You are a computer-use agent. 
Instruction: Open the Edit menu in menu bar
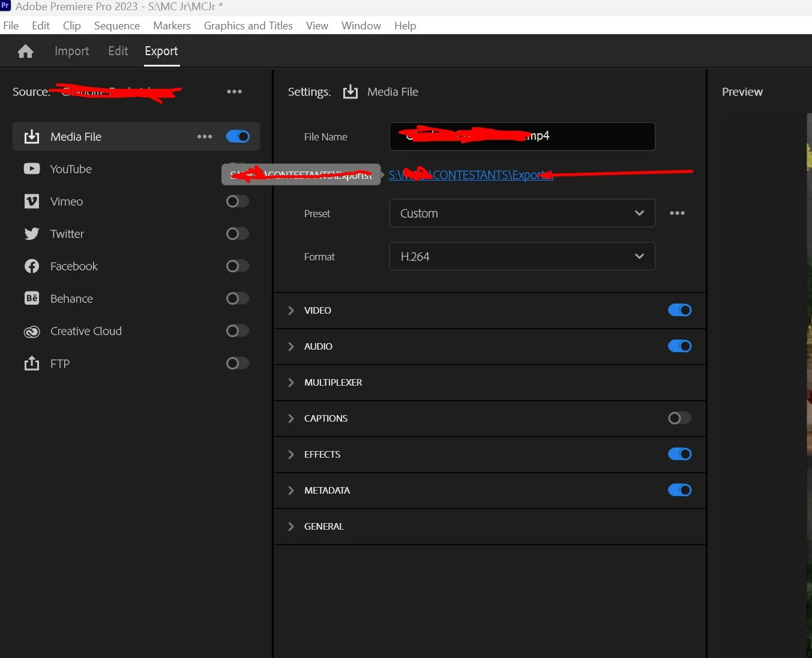pos(41,26)
